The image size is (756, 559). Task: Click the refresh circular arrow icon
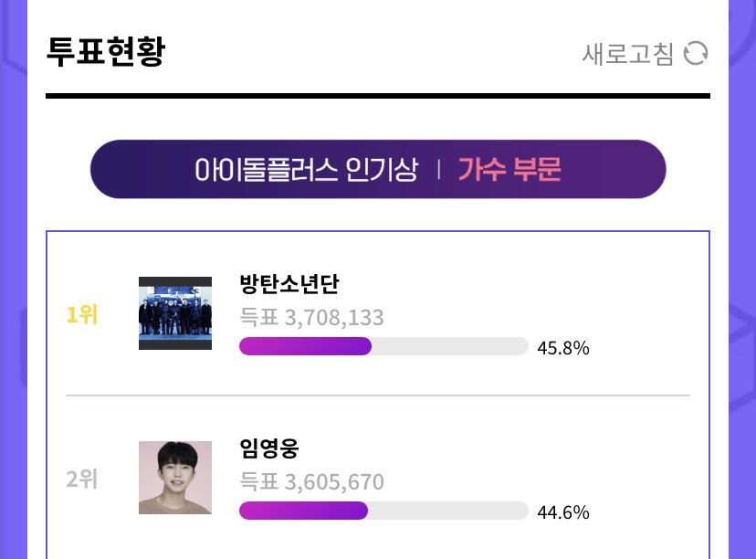(696, 53)
